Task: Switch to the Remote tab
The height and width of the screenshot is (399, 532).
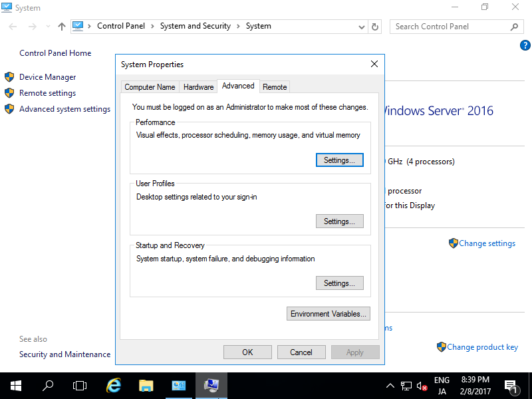Action: 274,86
